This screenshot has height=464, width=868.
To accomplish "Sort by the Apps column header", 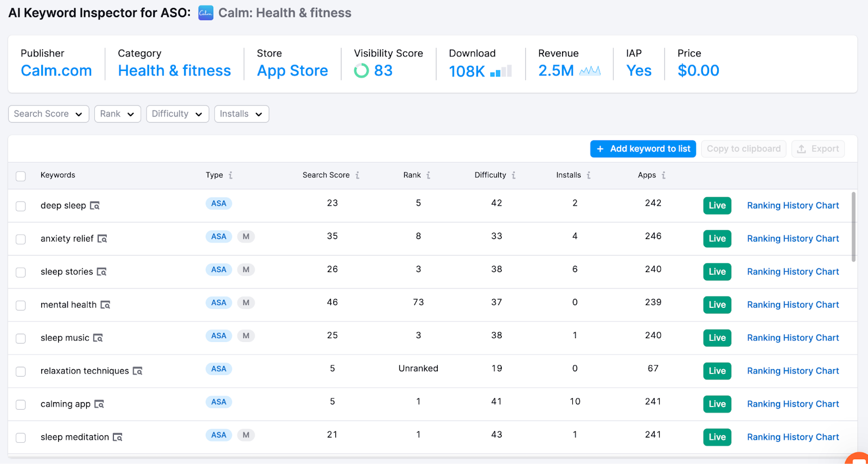I will pos(647,175).
